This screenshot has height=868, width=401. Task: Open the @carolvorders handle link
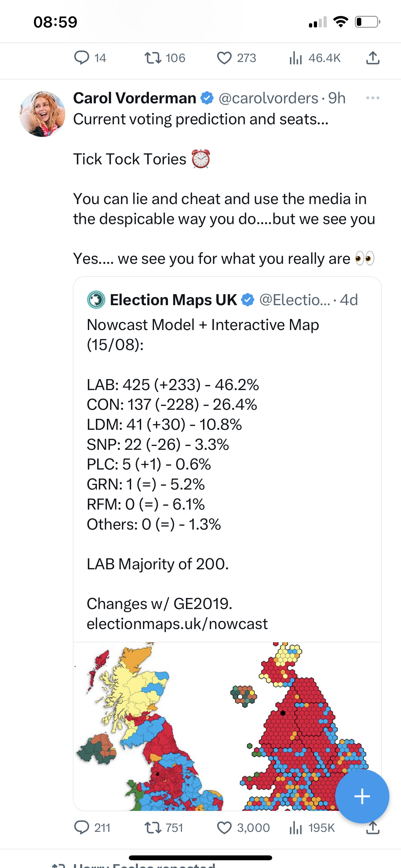pyautogui.click(x=268, y=98)
